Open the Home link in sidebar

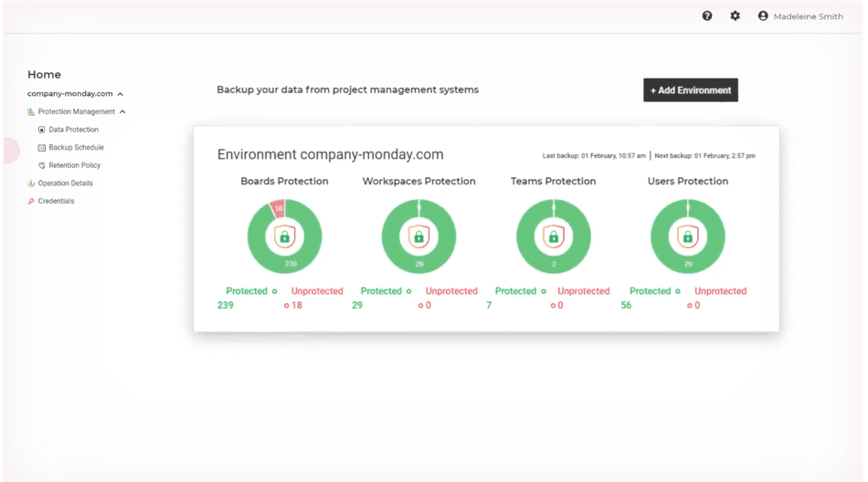[x=44, y=75]
